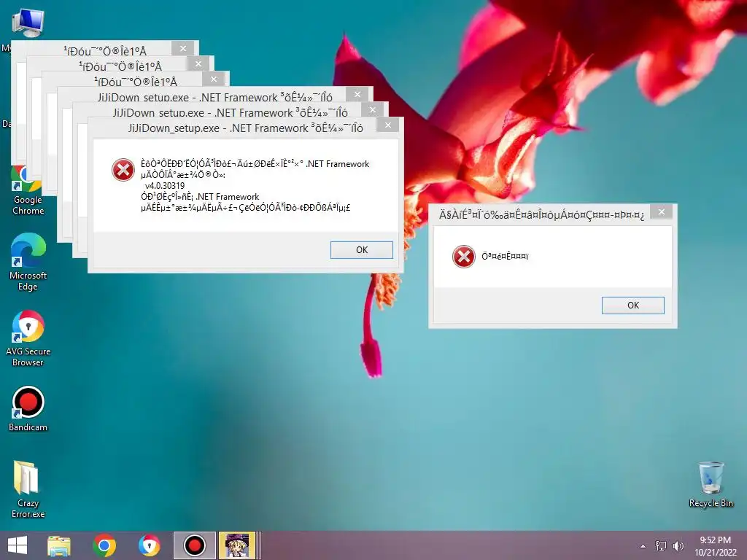Screen dimensions: 747x560
Task: Close the third garbled-title dialog
Action: click(214, 79)
